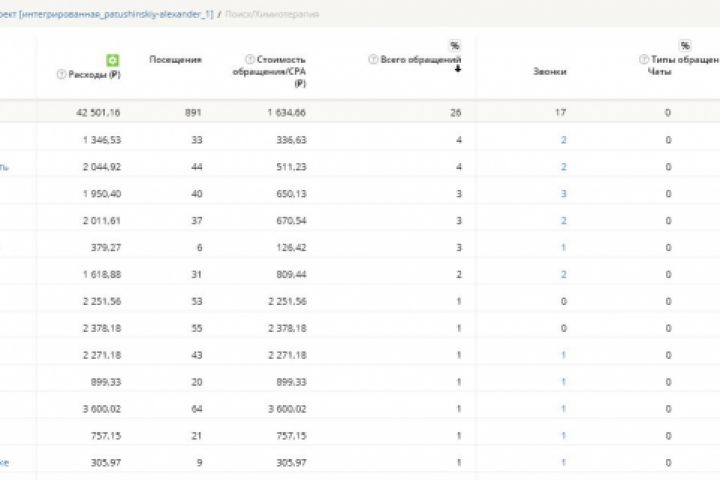The height and width of the screenshot is (480, 720).
Task: Select visits cell 64
Action: coord(197,409)
